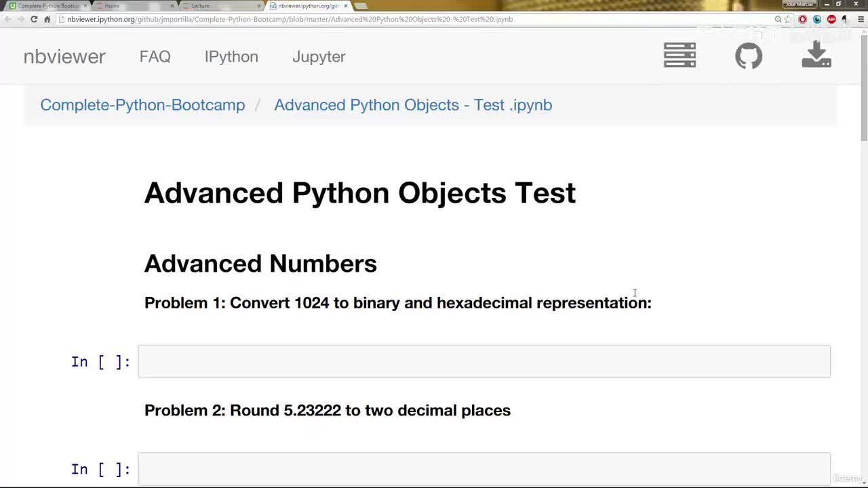
Task: Click the browser home icon
Action: pos(47,19)
